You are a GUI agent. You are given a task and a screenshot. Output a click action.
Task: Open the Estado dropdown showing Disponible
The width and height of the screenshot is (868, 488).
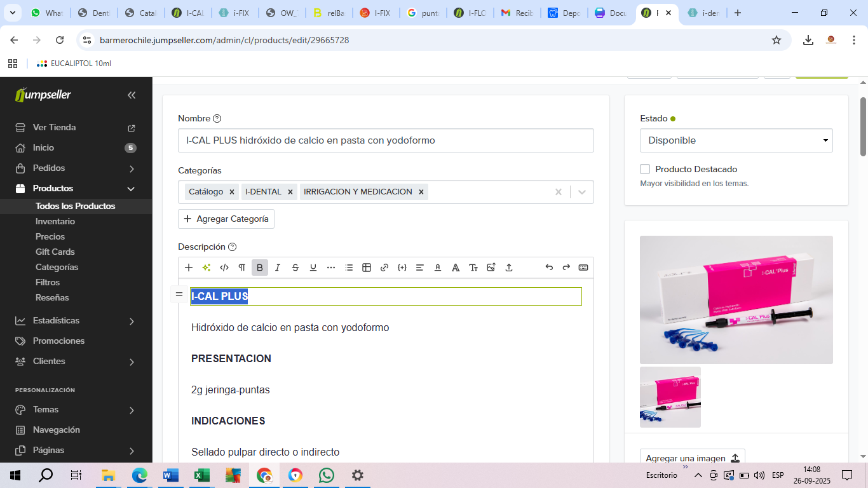tap(736, 140)
